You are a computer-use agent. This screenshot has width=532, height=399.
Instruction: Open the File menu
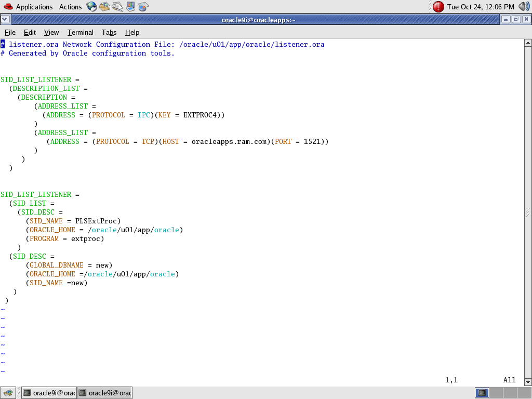tap(10, 32)
